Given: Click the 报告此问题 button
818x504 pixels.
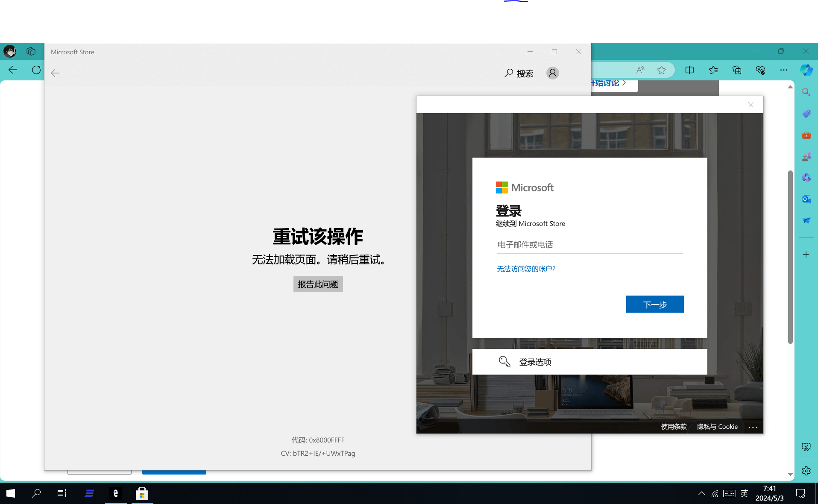Looking at the screenshot, I should click(x=318, y=284).
